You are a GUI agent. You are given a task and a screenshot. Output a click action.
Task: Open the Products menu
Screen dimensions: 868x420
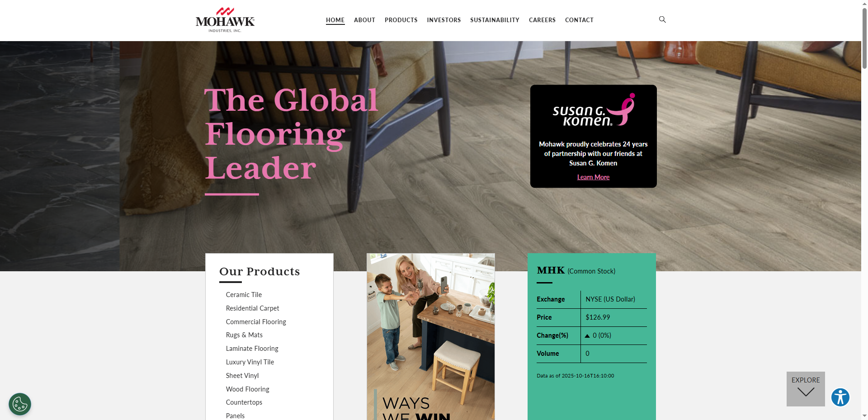click(401, 20)
